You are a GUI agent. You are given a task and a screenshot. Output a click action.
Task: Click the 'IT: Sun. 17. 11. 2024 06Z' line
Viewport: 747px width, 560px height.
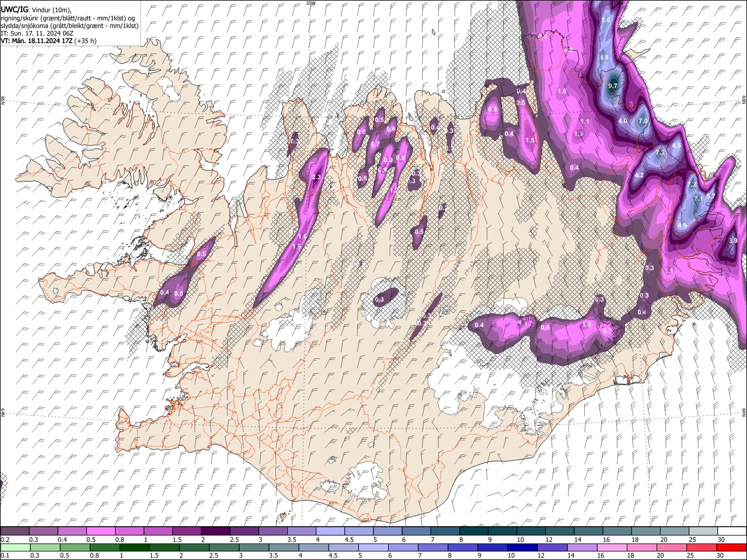(x=37, y=33)
